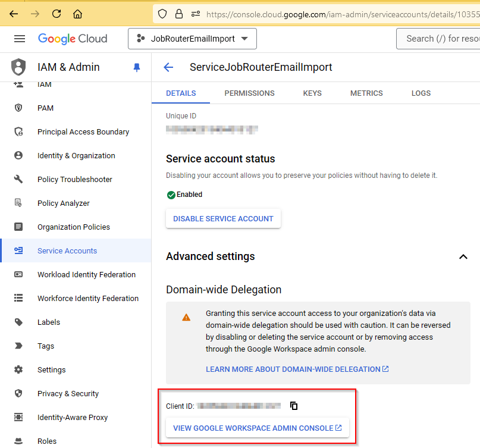This screenshot has height=448, width=480.
Task: Click the Google Cloud logo
Action: [73, 38]
